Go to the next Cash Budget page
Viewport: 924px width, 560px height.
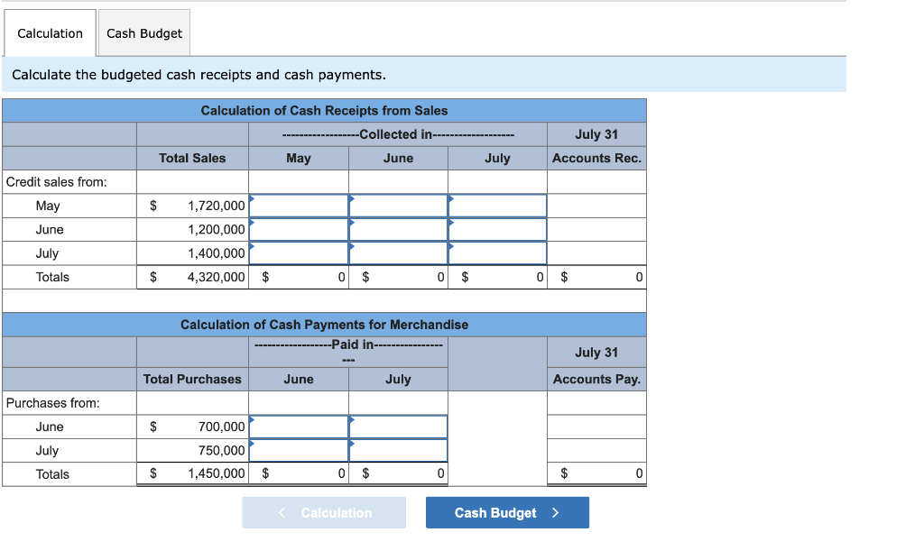[507, 512]
